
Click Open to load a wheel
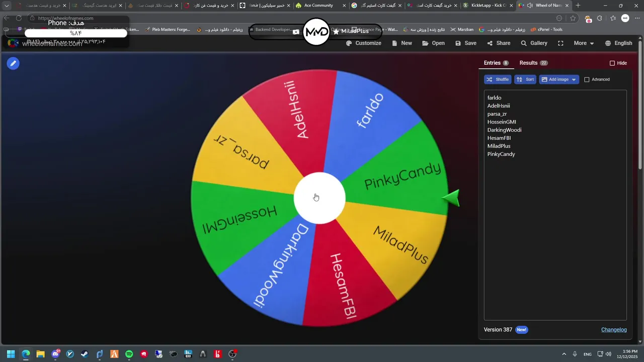[433, 43]
